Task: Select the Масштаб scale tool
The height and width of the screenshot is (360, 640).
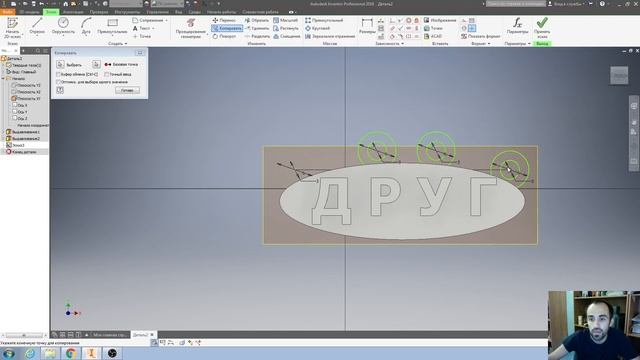Action: point(285,20)
